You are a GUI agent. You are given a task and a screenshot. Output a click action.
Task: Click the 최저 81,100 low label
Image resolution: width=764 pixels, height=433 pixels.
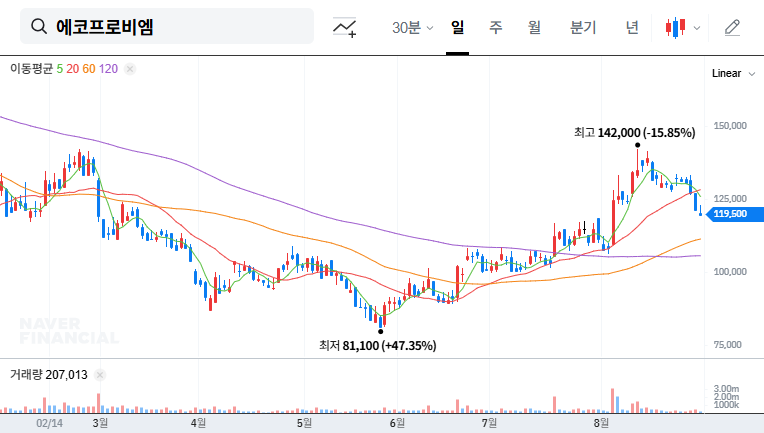378,346
